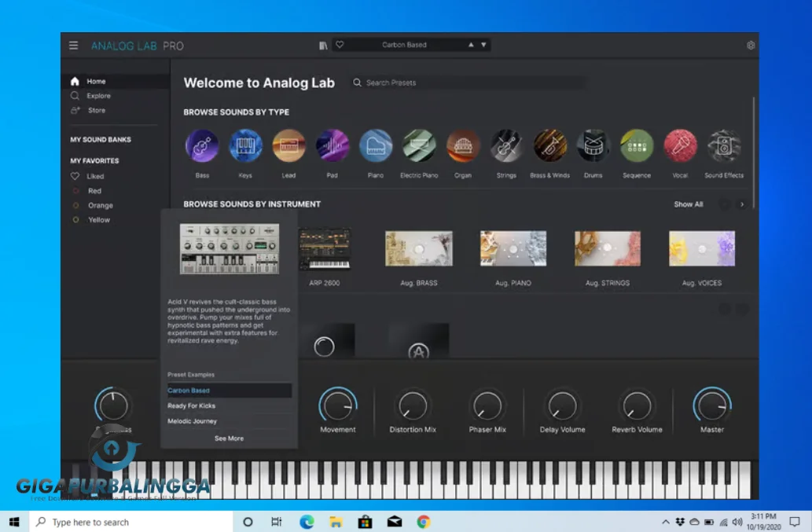812x532 pixels.
Task: Click the Reverb Volume knob
Action: point(637,405)
